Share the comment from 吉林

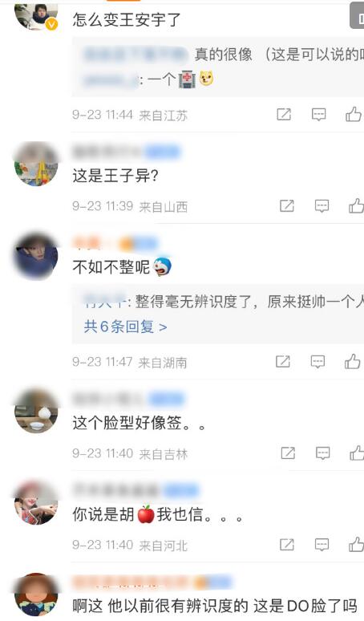click(x=288, y=453)
